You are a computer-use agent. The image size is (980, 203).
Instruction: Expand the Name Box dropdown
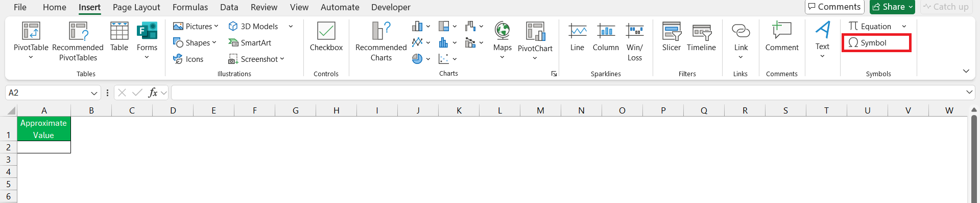tap(94, 93)
